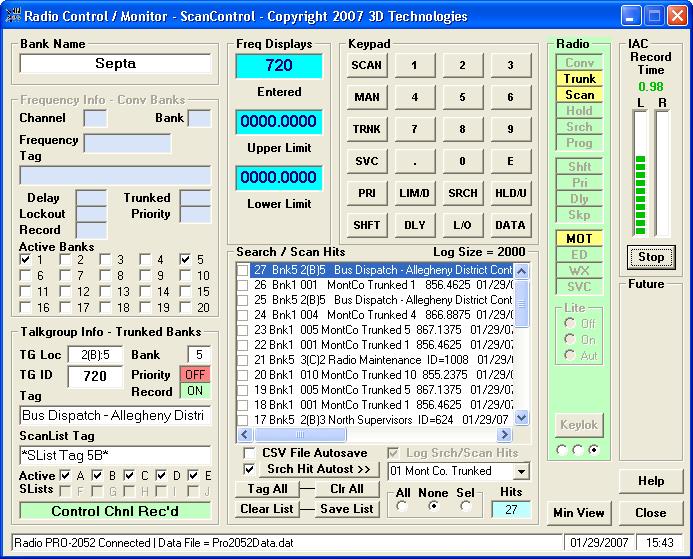Check the box for hit 27 row
This screenshot has height=559, width=693.
pyautogui.click(x=243, y=270)
